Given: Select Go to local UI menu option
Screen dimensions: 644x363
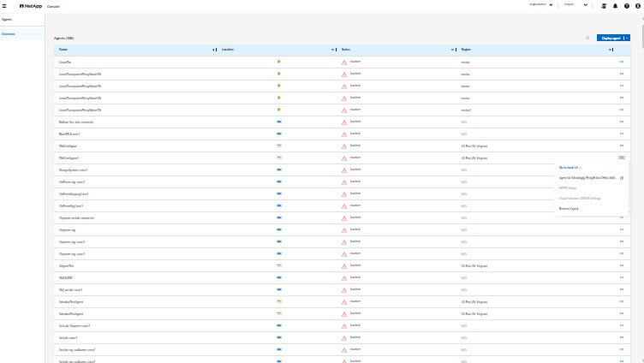Looking at the screenshot, I should pos(570,167).
